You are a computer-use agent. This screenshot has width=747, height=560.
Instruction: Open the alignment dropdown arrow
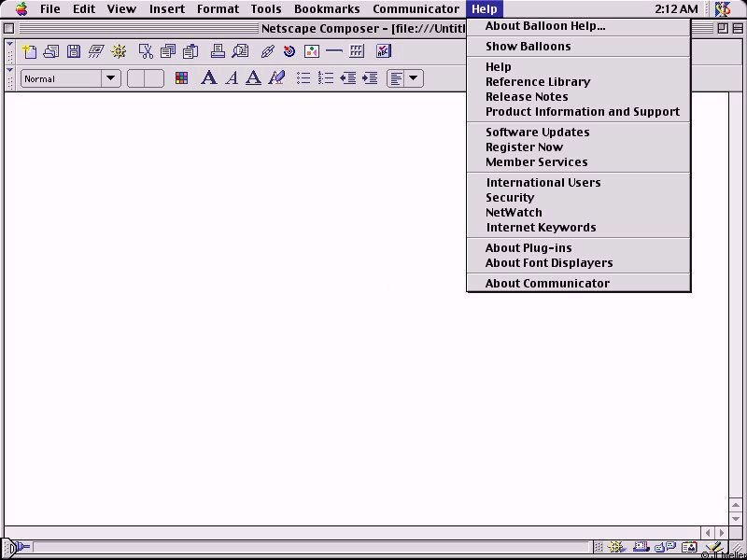tap(414, 78)
